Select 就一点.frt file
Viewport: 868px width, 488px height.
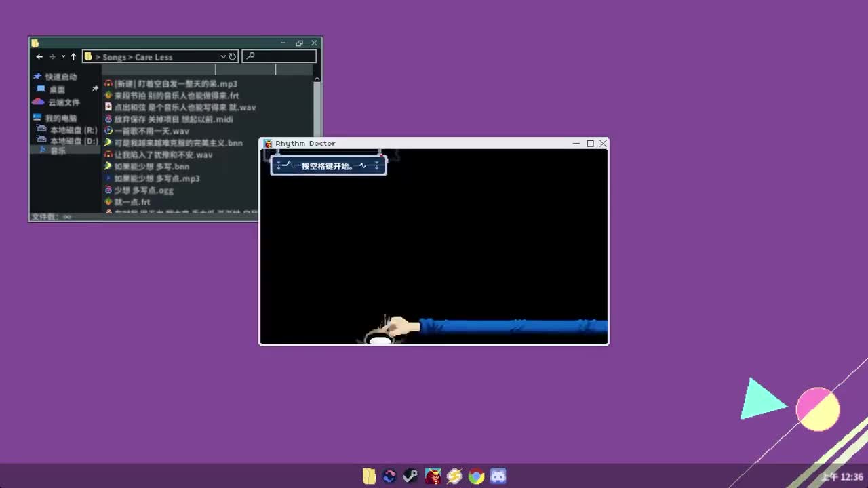pos(127,202)
